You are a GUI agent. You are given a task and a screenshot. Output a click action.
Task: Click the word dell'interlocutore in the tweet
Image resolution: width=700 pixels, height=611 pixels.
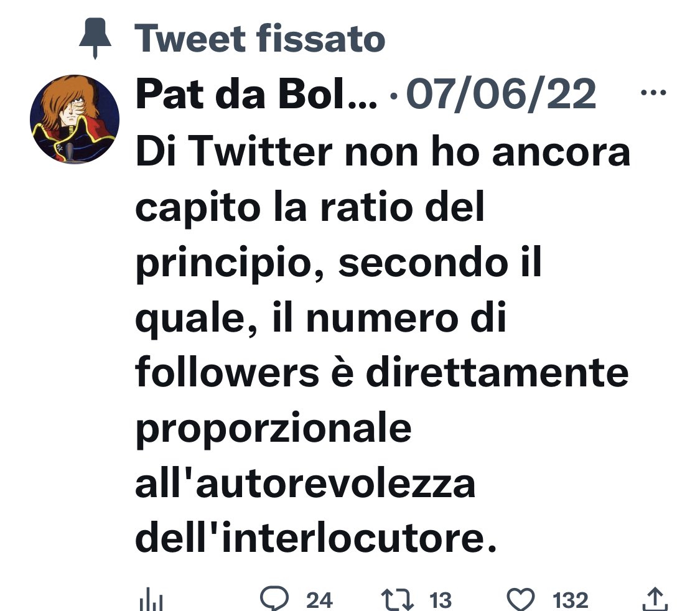coord(316,538)
